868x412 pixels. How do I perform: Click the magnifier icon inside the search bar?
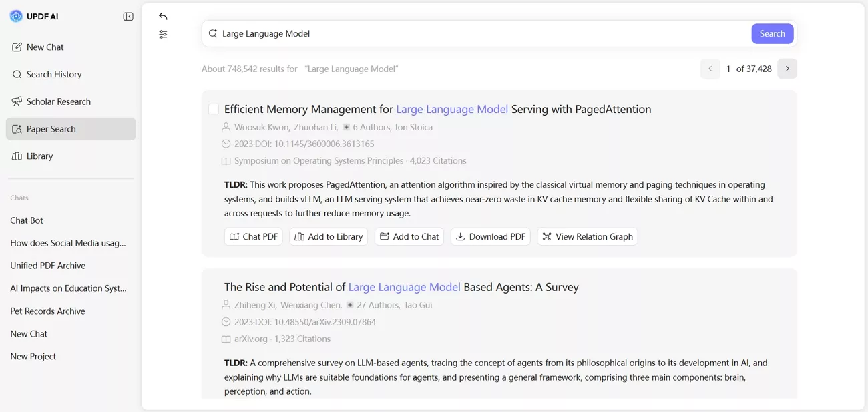pos(214,33)
